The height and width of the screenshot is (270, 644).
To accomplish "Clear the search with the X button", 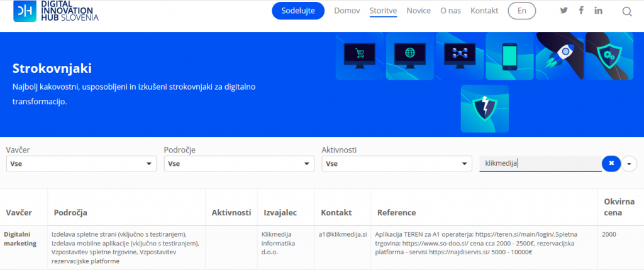I will pos(611,164).
